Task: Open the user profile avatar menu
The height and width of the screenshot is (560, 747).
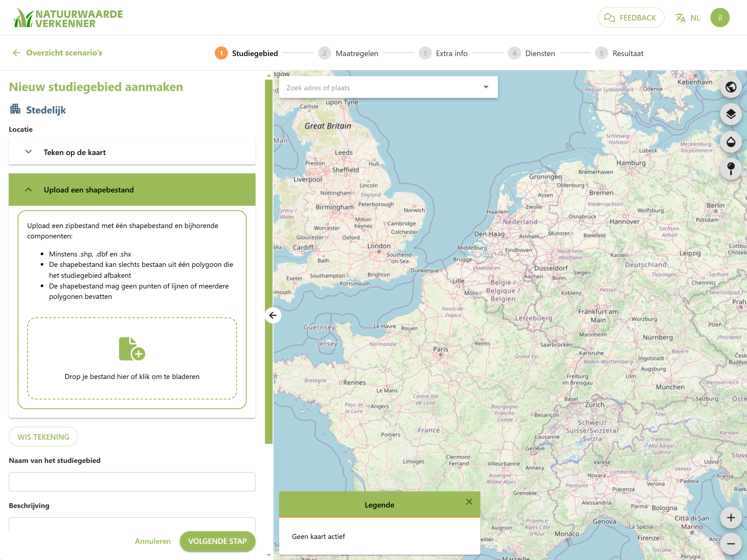Action: click(720, 17)
